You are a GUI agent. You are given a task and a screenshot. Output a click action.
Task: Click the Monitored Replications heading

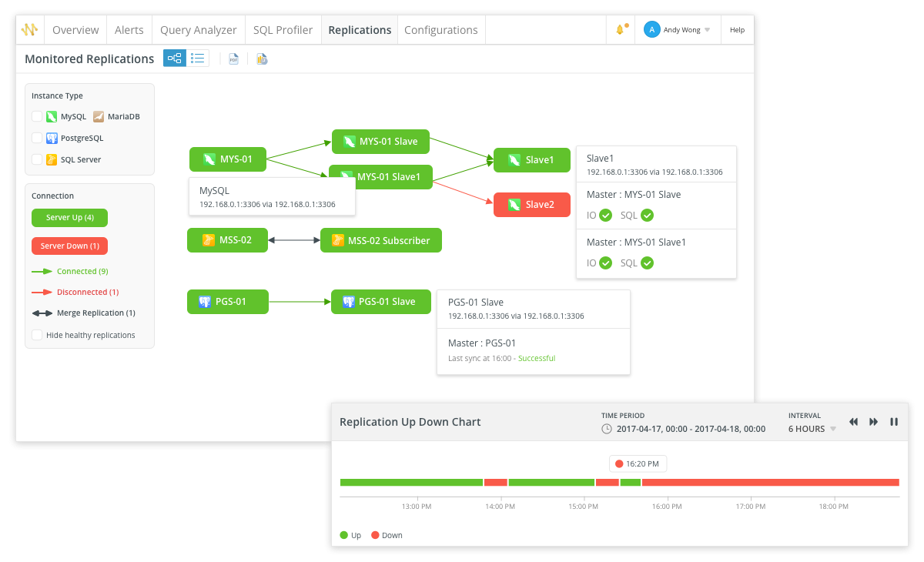tap(89, 59)
